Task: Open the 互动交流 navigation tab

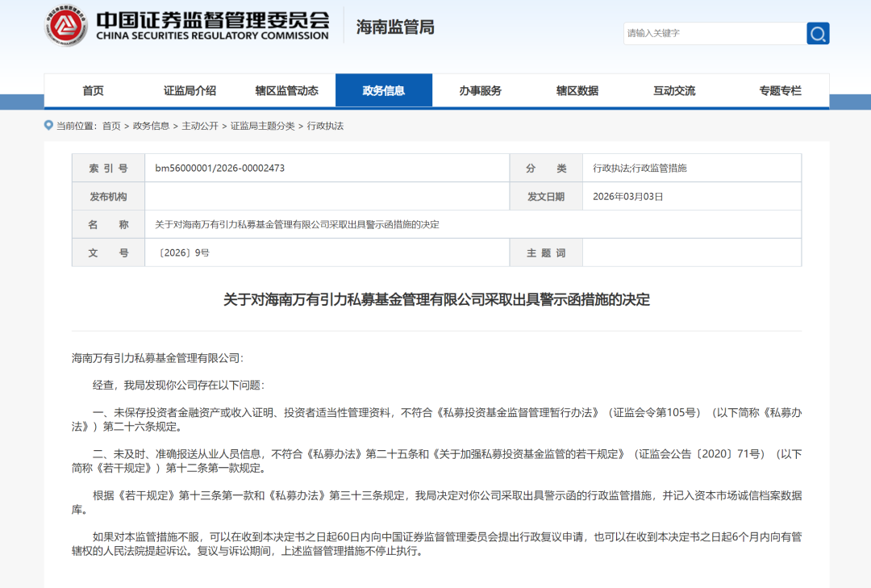Action: [674, 90]
